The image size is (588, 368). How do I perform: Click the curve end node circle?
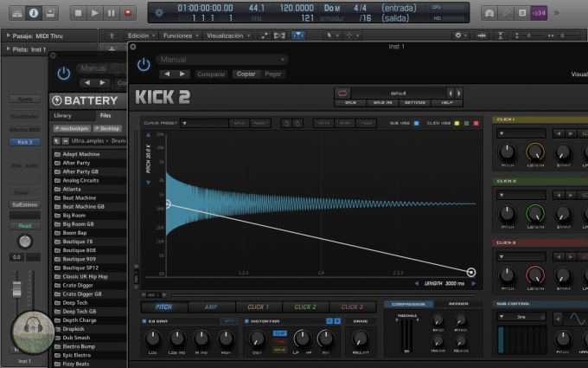pyautogui.click(x=471, y=272)
